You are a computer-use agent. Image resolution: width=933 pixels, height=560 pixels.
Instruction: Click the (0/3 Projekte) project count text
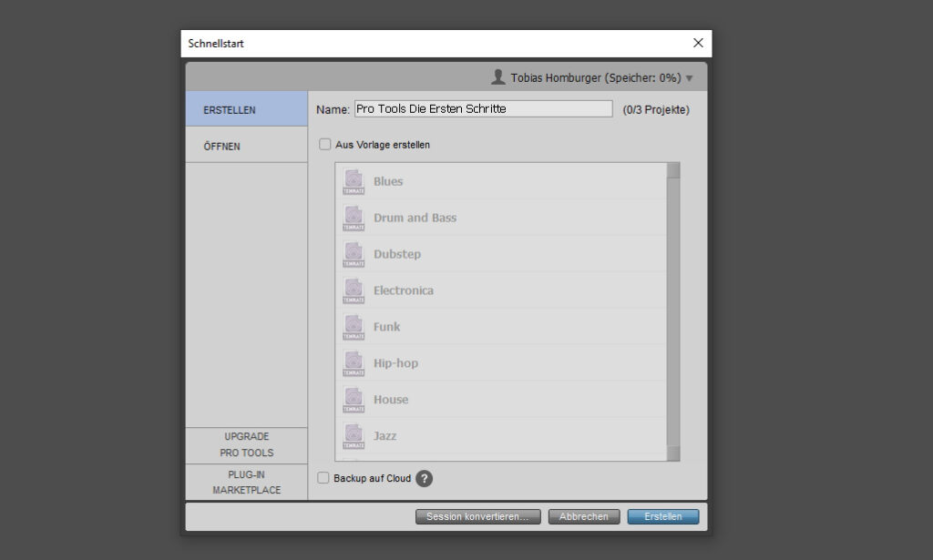(656, 110)
